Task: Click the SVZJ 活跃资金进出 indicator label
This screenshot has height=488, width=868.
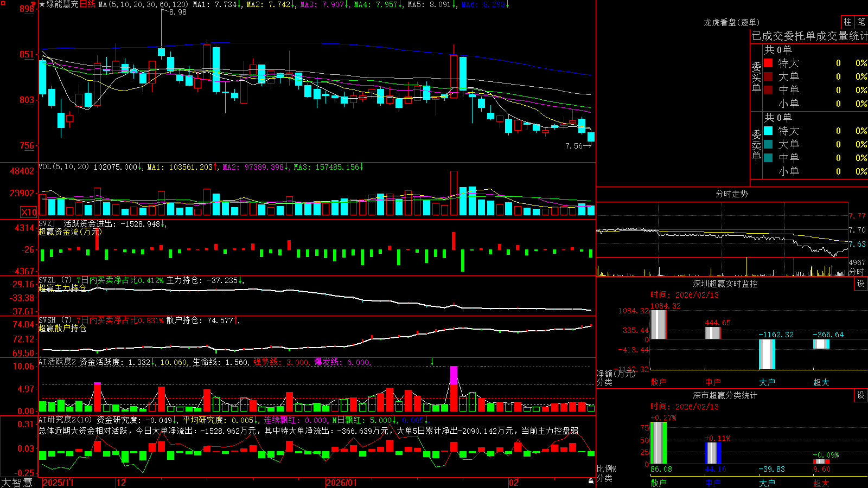Action: (77, 223)
